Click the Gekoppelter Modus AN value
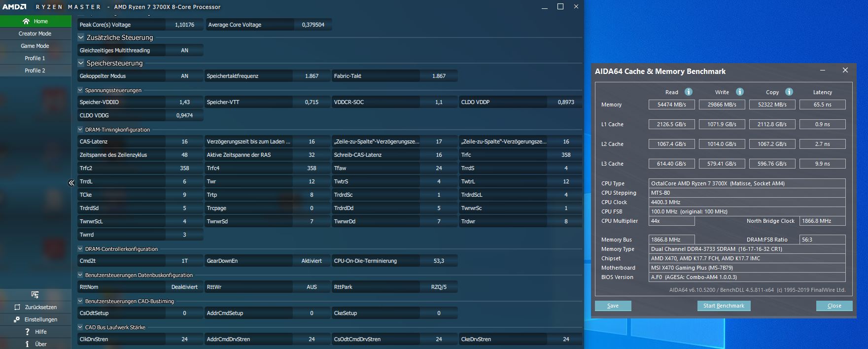 pos(184,76)
